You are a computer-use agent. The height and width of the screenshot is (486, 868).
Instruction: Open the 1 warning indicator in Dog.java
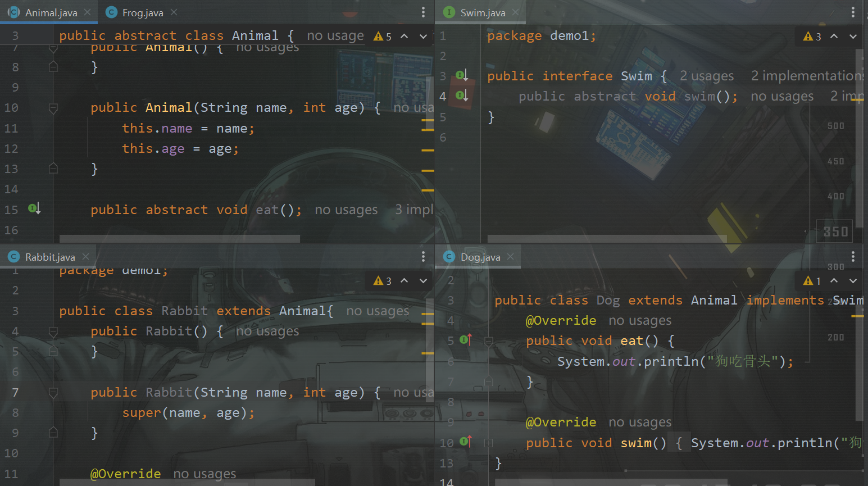tap(812, 281)
